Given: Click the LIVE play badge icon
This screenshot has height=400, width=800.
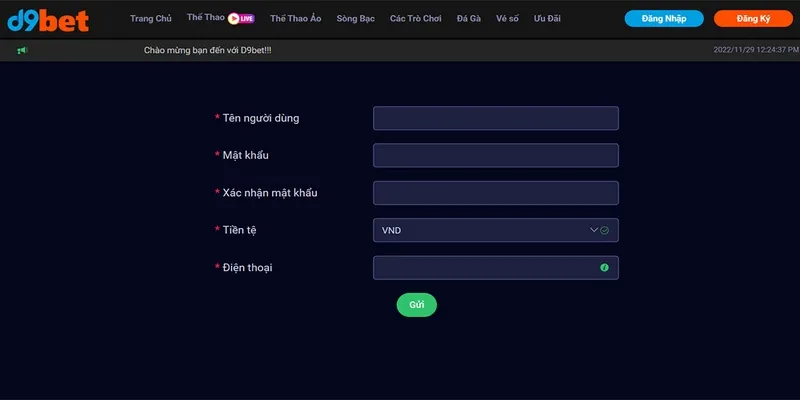Looking at the screenshot, I should (240, 18).
